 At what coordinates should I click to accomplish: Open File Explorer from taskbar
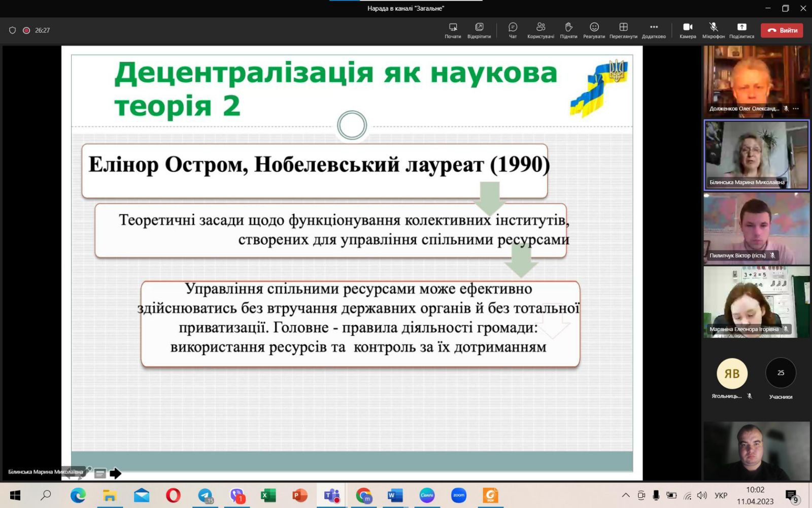tap(110, 495)
